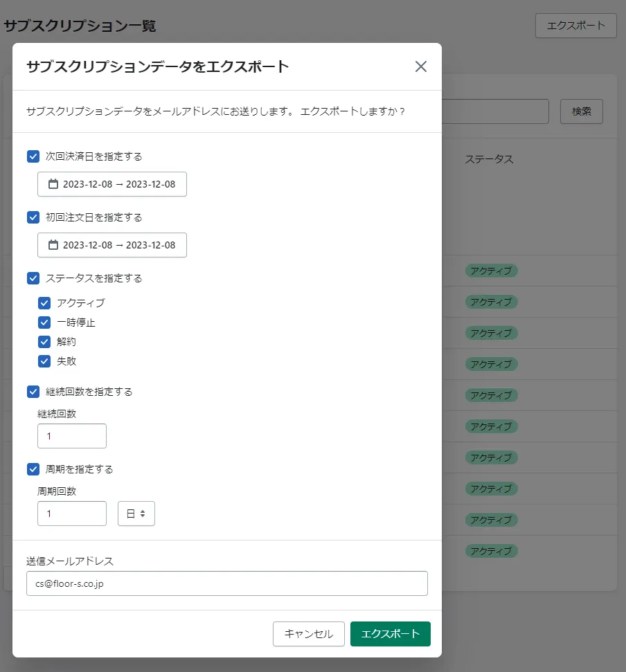Uncheck 初回注文日を指定する checkbox

pyautogui.click(x=33, y=217)
